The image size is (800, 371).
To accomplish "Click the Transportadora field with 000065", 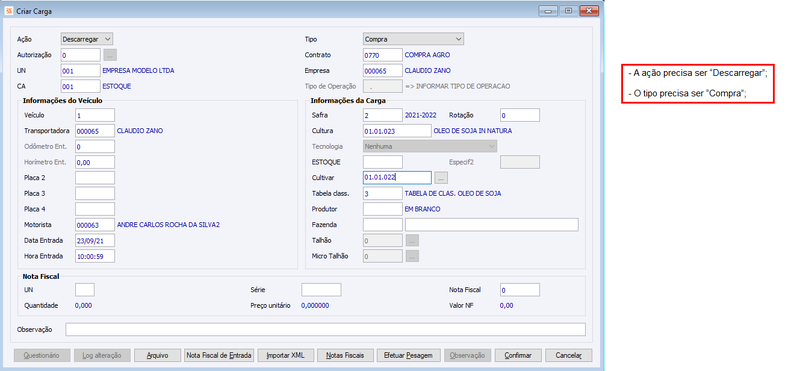I will coord(95,131).
